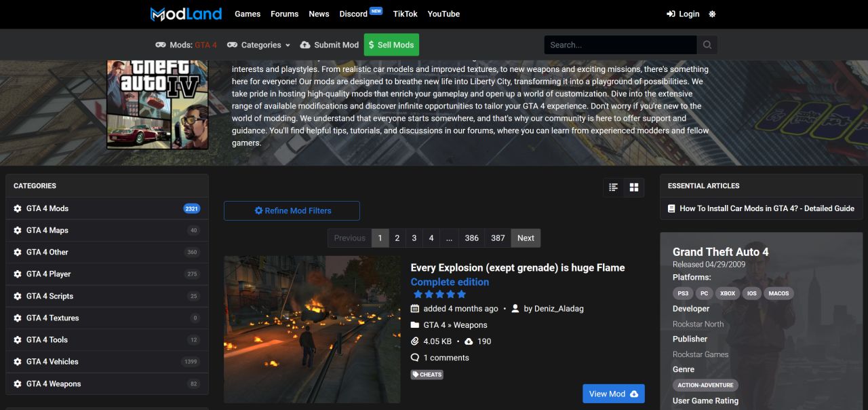Open GTA 4 Other category
Viewport: 868px width, 410px height.
coord(107,252)
